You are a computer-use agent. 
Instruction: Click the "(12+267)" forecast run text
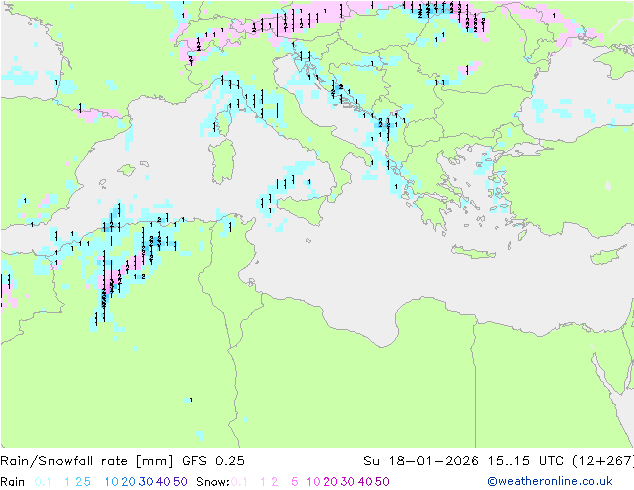click(603, 461)
